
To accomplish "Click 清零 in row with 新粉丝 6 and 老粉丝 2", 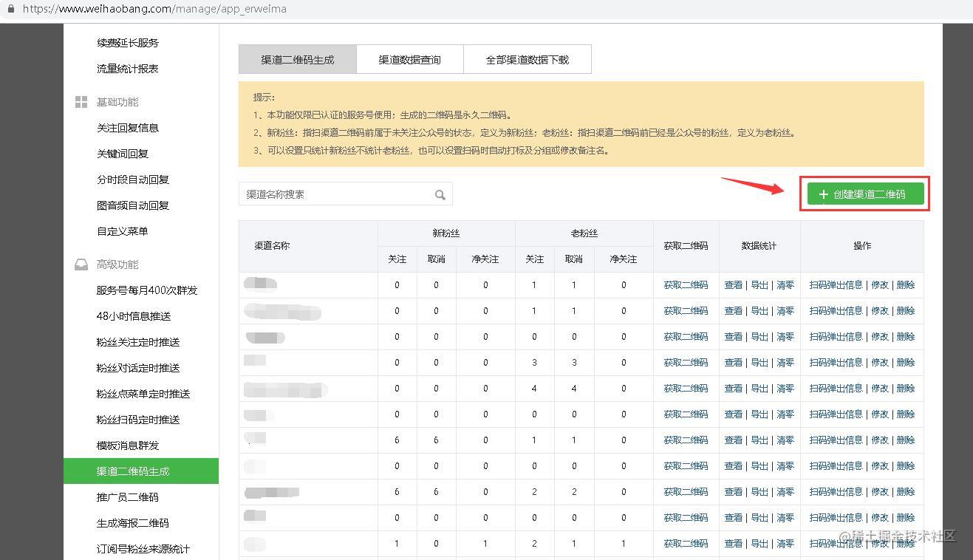I will pos(785,492).
